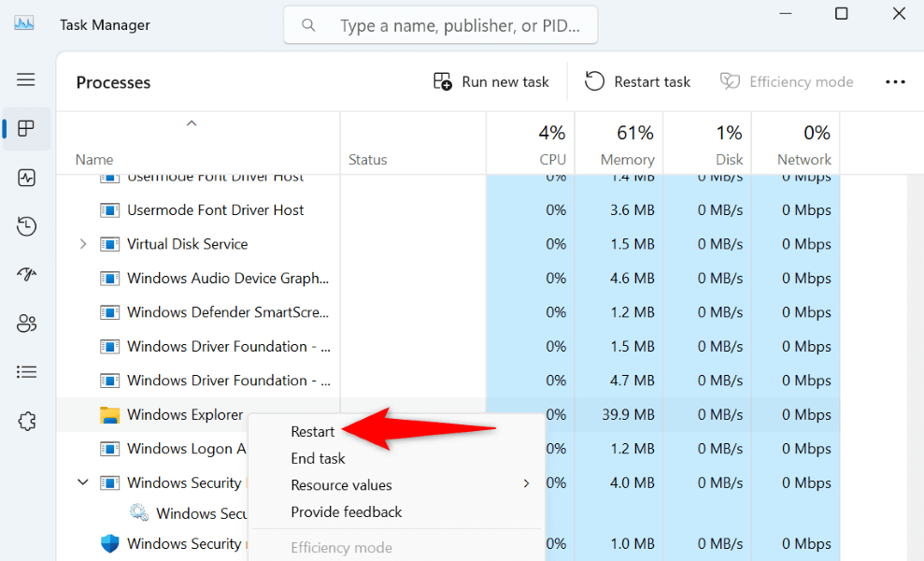This screenshot has height=561, width=924.
Task: Click the Run new task button
Action: pos(491,82)
